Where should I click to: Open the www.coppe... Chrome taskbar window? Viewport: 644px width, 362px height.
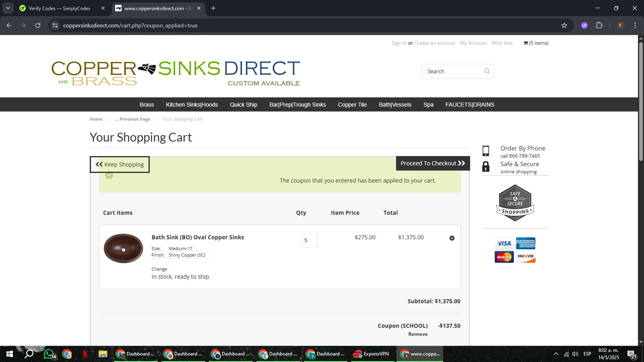[420, 354]
